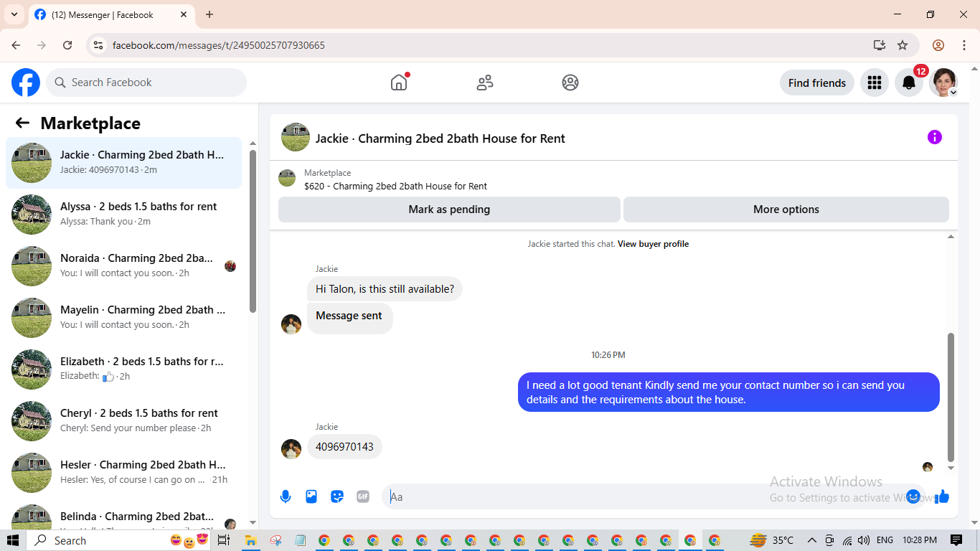
Task: Click the install app icon in address bar
Action: [x=880, y=45]
